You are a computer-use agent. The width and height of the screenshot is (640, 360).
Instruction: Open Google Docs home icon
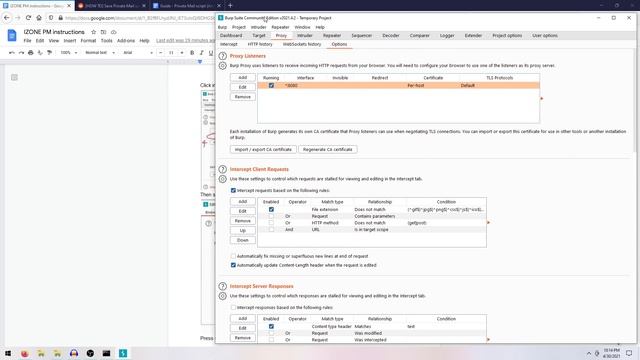click(x=12, y=36)
